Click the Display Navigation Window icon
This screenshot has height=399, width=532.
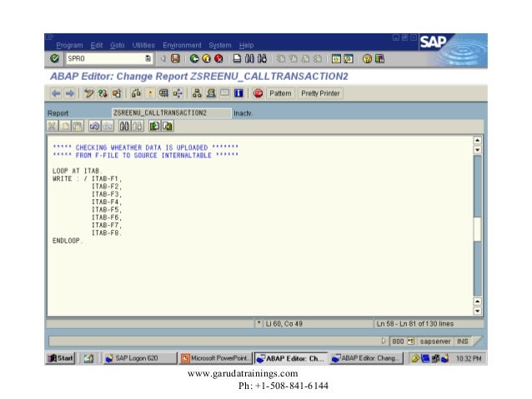click(211, 93)
